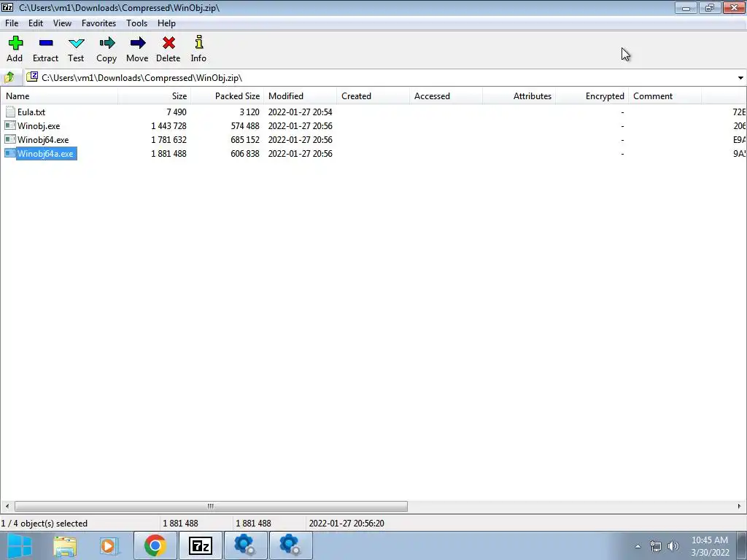Sort by the Size column header
Image resolution: width=747 pixels, height=560 pixels.
click(x=155, y=96)
